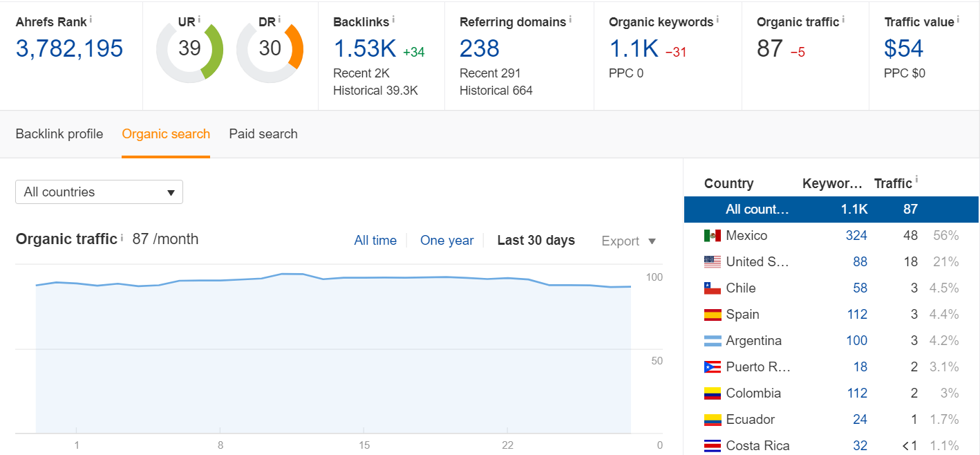
Task: Click the DR 30 donut chart
Action: [270, 52]
